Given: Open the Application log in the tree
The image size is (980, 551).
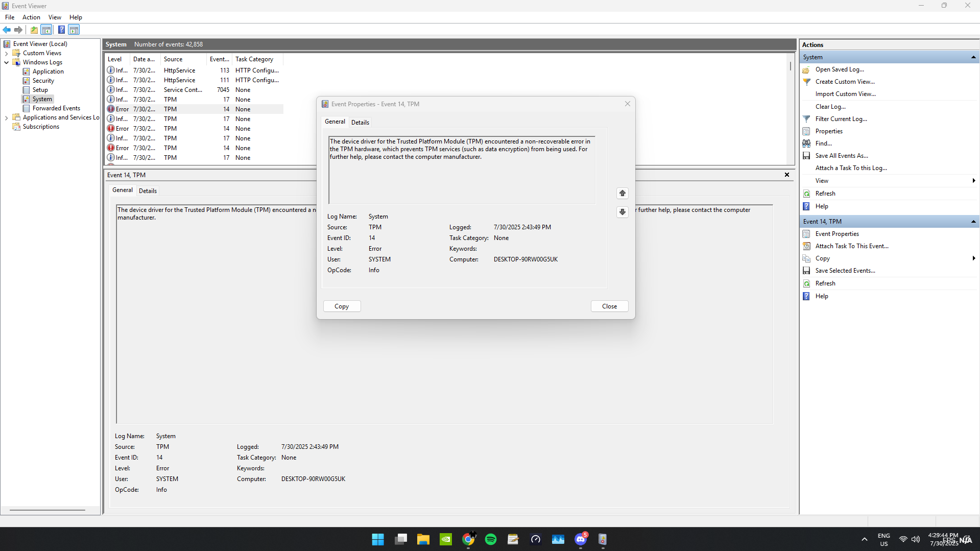Looking at the screenshot, I should tap(48, 71).
